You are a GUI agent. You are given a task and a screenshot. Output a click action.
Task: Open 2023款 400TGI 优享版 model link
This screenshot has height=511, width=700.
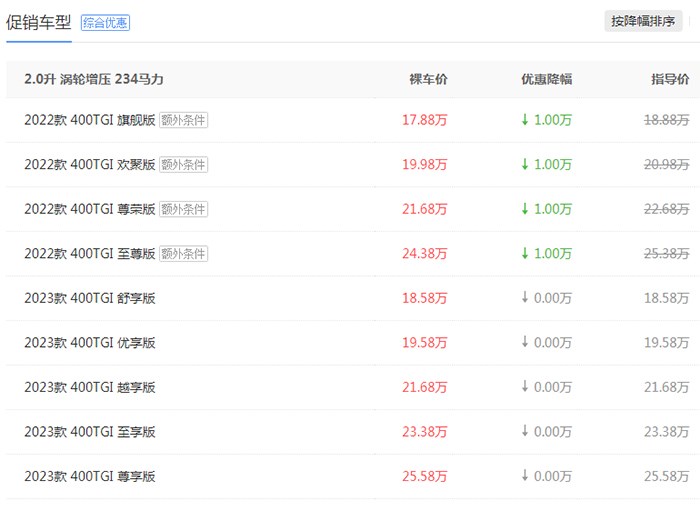point(90,343)
